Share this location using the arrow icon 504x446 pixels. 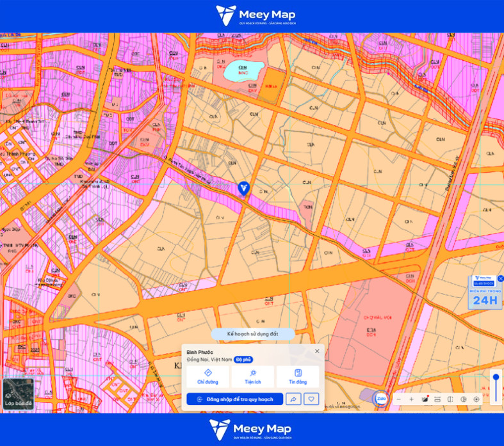[293, 399]
